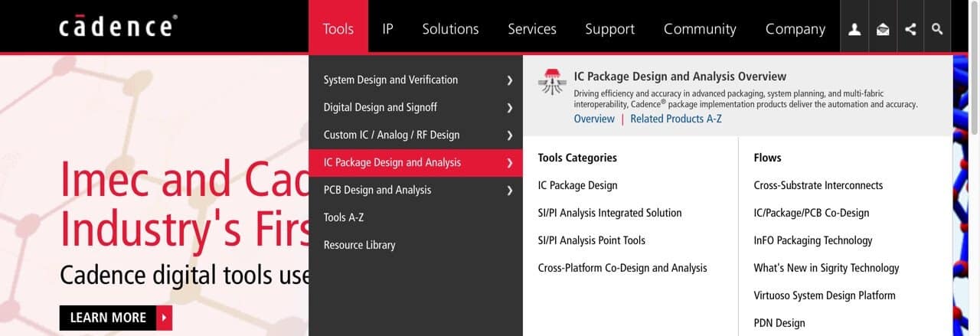This screenshot has height=336, width=980.
Task: Click the Overview link
Action: (x=594, y=119)
